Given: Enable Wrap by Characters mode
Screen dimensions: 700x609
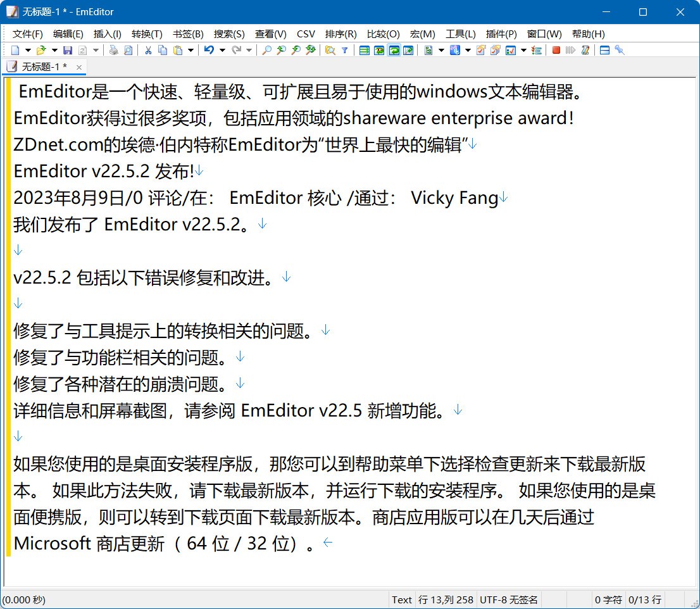Looking at the screenshot, I should (x=379, y=50).
